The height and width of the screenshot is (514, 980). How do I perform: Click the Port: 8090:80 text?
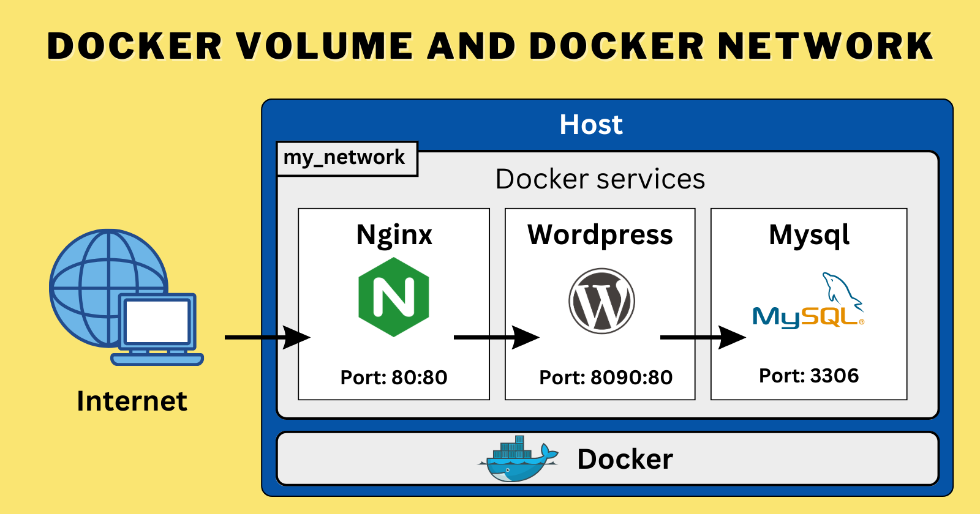coord(606,378)
